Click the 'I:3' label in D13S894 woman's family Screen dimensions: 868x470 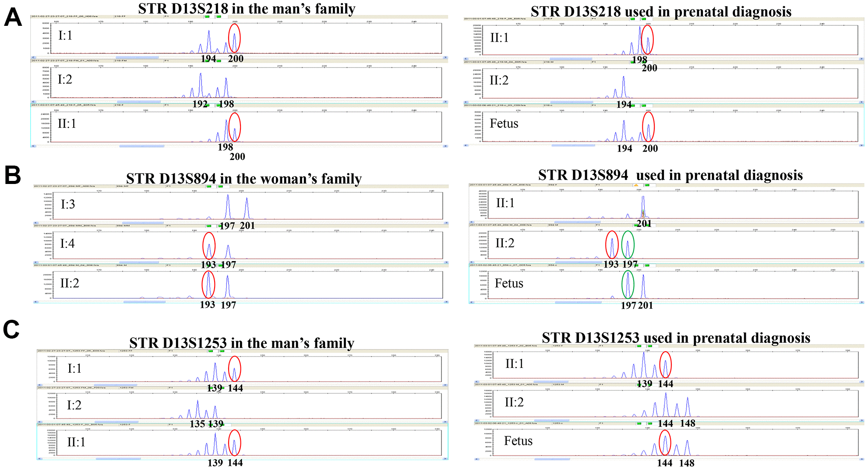click(x=68, y=204)
